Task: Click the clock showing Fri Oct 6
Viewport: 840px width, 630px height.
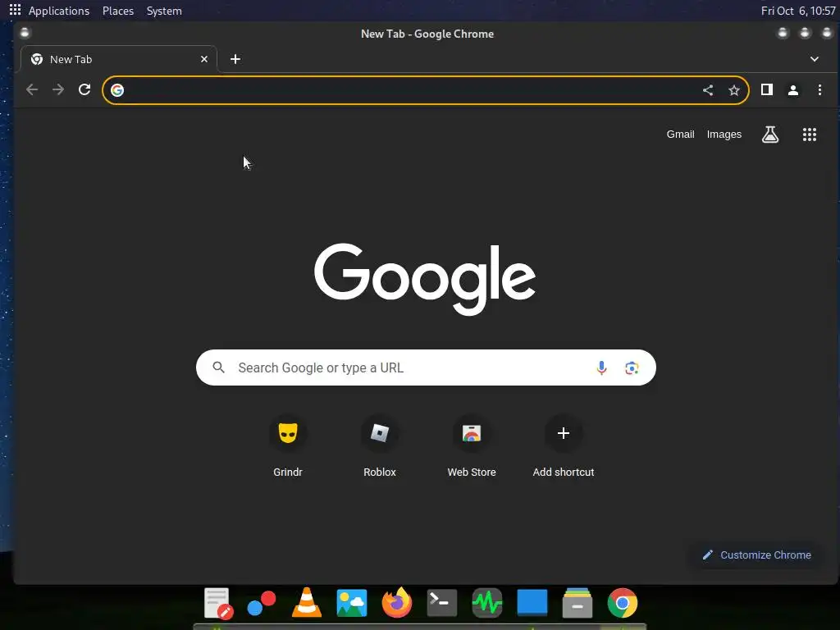Action: coord(797,11)
